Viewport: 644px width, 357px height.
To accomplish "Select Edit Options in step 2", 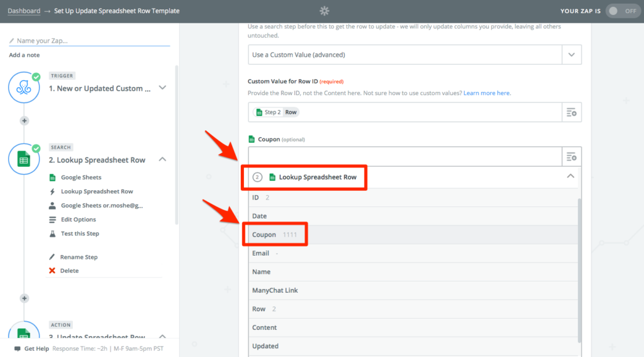I will (78, 220).
